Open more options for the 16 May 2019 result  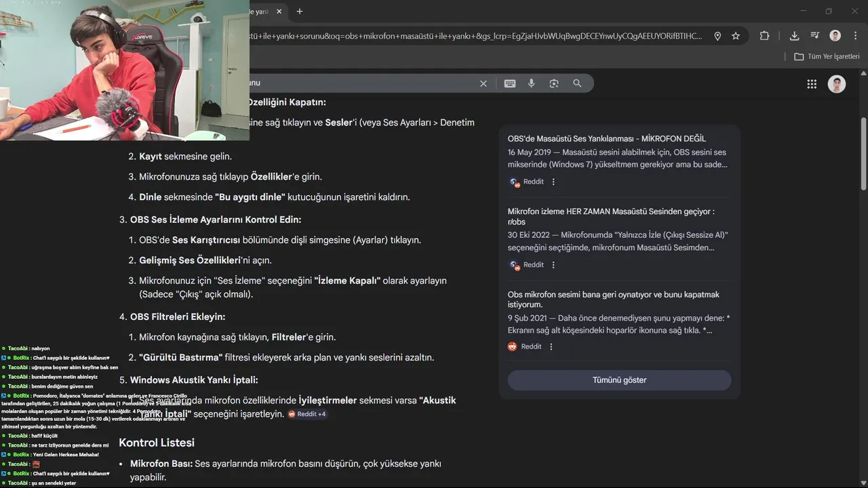pos(553,182)
